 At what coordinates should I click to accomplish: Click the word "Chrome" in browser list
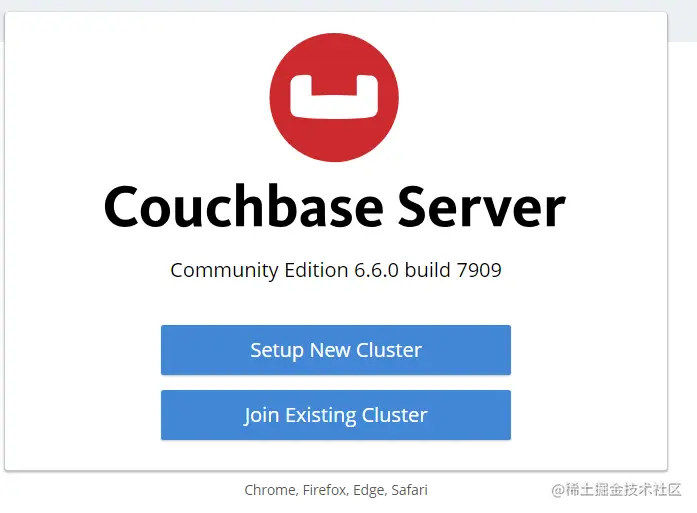271,490
